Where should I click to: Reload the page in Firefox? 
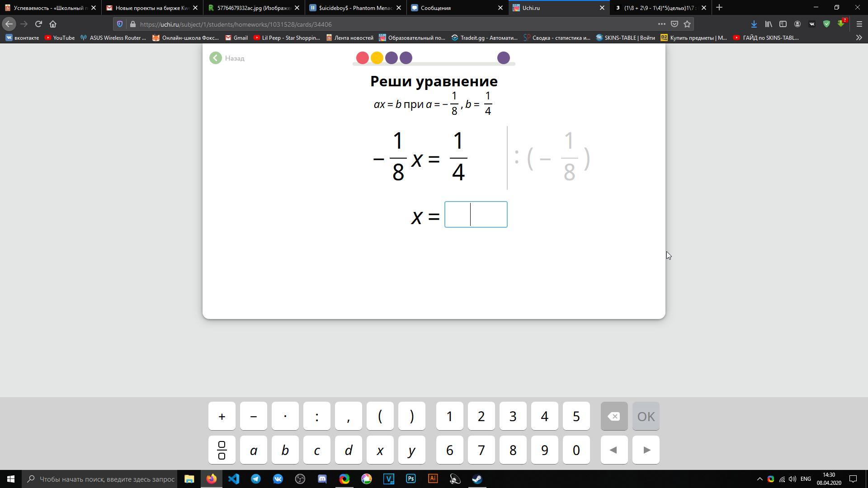click(38, 24)
